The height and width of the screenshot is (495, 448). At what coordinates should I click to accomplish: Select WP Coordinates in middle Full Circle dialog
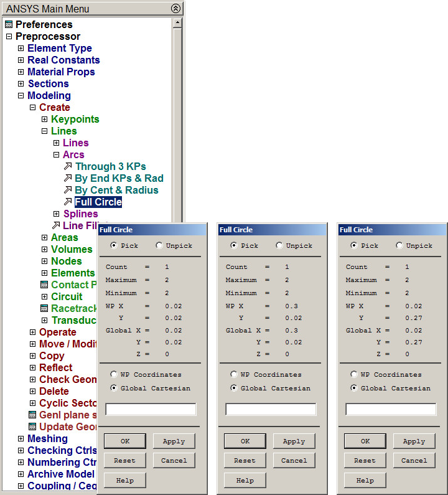(234, 375)
